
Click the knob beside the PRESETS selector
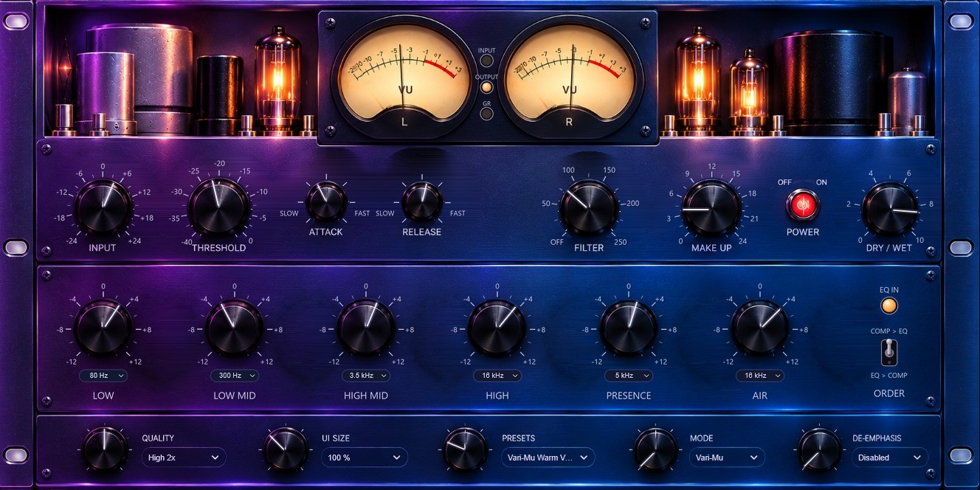click(466, 449)
